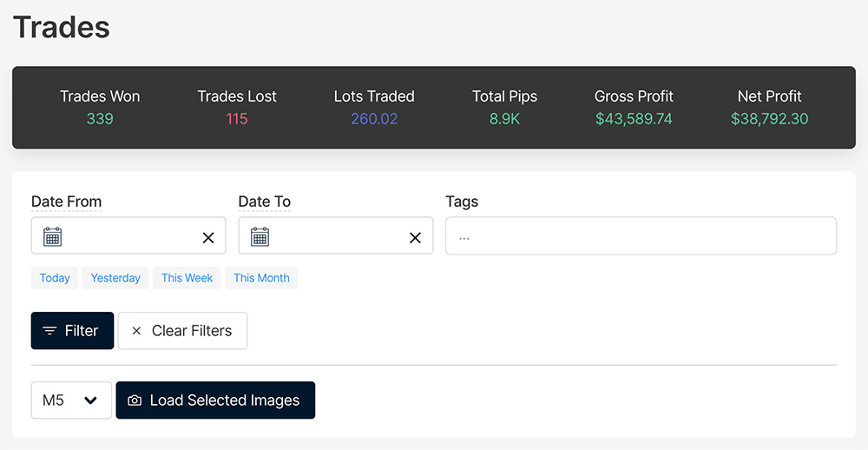Image resolution: width=868 pixels, height=450 pixels.
Task: Apply the This Week date range
Action: coord(187,278)
